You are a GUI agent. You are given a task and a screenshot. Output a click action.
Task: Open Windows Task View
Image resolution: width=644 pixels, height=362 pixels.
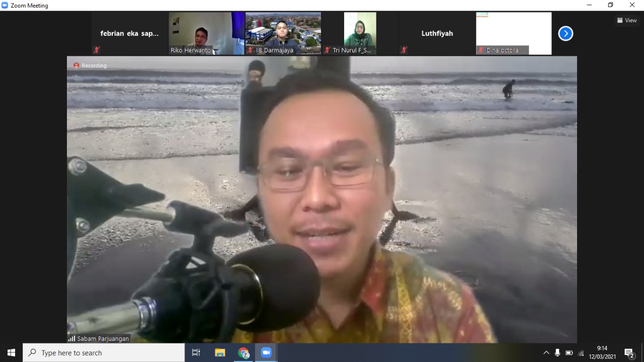[196, 353]
